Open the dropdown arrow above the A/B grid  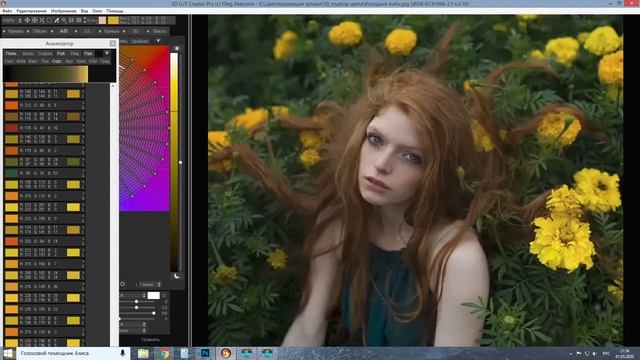[158, 41]
